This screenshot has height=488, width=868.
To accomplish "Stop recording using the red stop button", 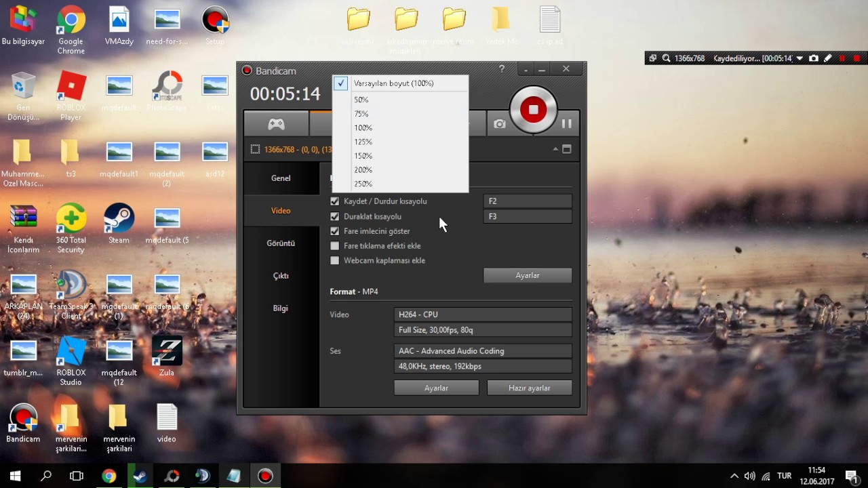I will point(533,108).
